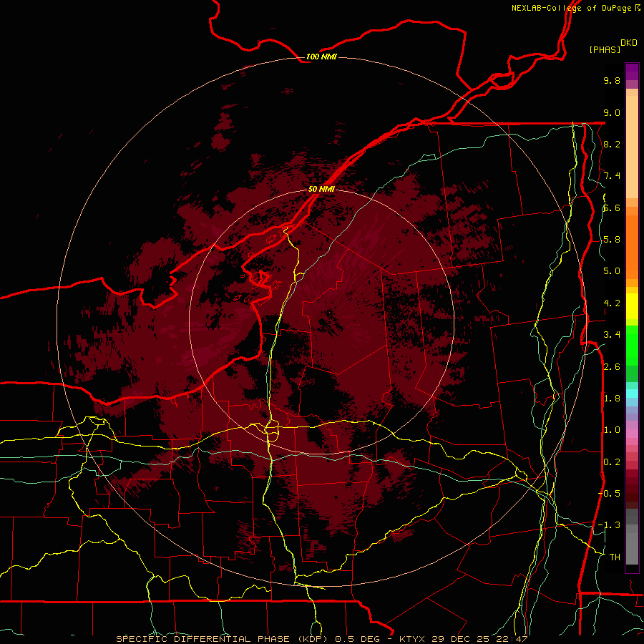The image size is (644, 644).
Task: Click the "DKD" legend unit label
Action: 629,43
